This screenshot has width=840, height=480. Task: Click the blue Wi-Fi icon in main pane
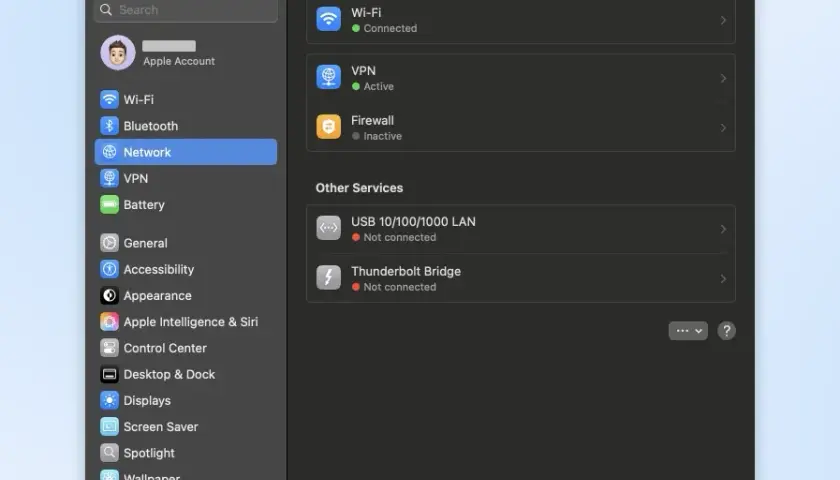click(328, 19)
